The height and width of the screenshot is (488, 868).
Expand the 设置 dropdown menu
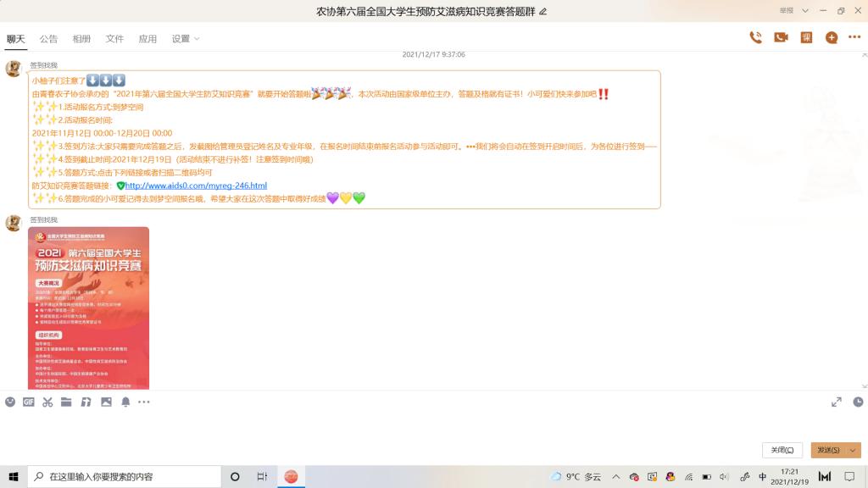[186, 39]
